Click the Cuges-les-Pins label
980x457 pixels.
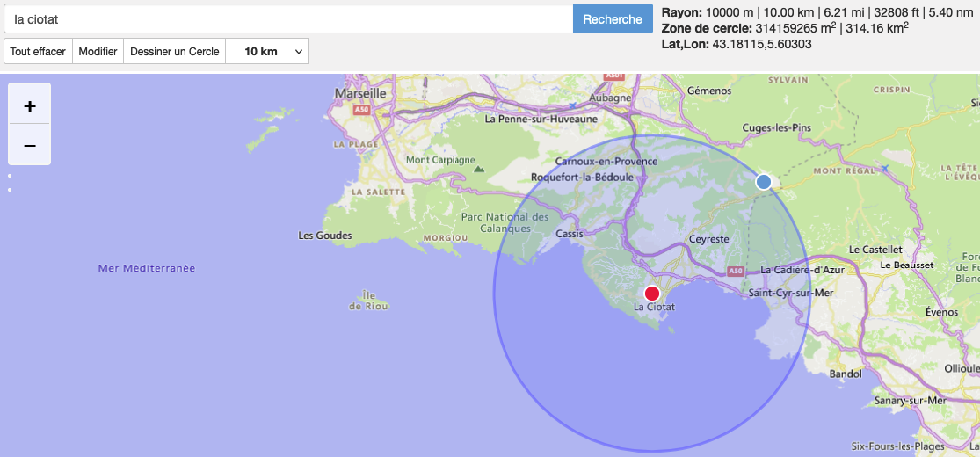[776, 128]
